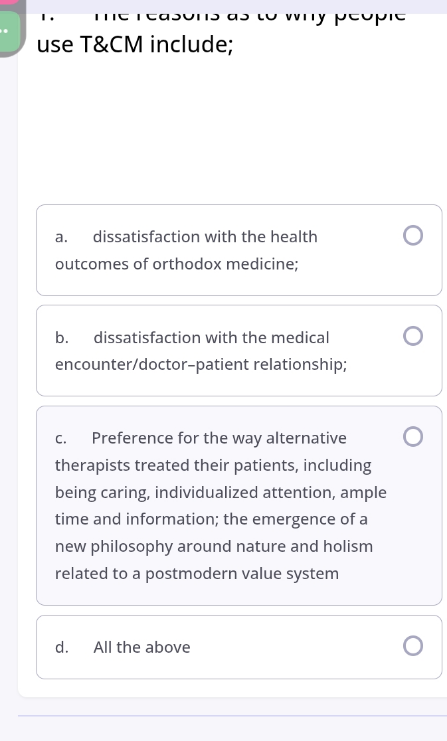The height and width of the screenshot is (741, 447).
Task: Click the 'a.' option letter label
Action: pyautogui.click(x=61, y=237)
